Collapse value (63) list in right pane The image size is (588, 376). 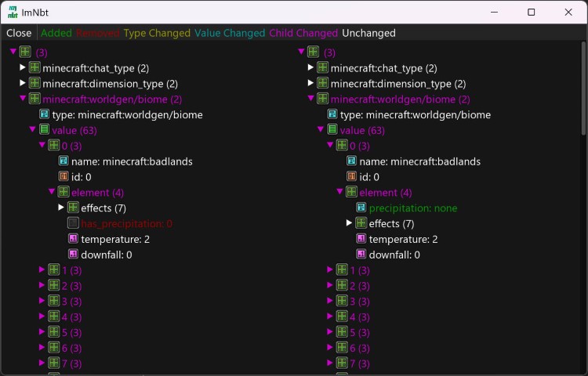tap(321, 129)
